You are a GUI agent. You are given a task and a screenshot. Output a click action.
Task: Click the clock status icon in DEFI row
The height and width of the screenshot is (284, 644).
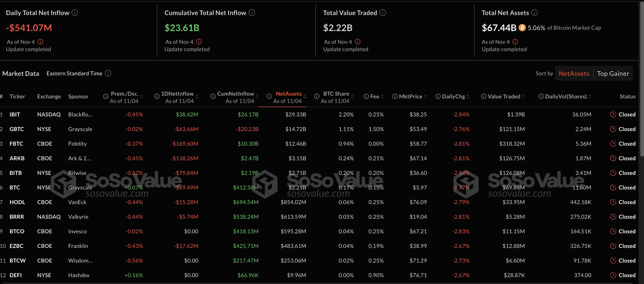click(613, 275)
